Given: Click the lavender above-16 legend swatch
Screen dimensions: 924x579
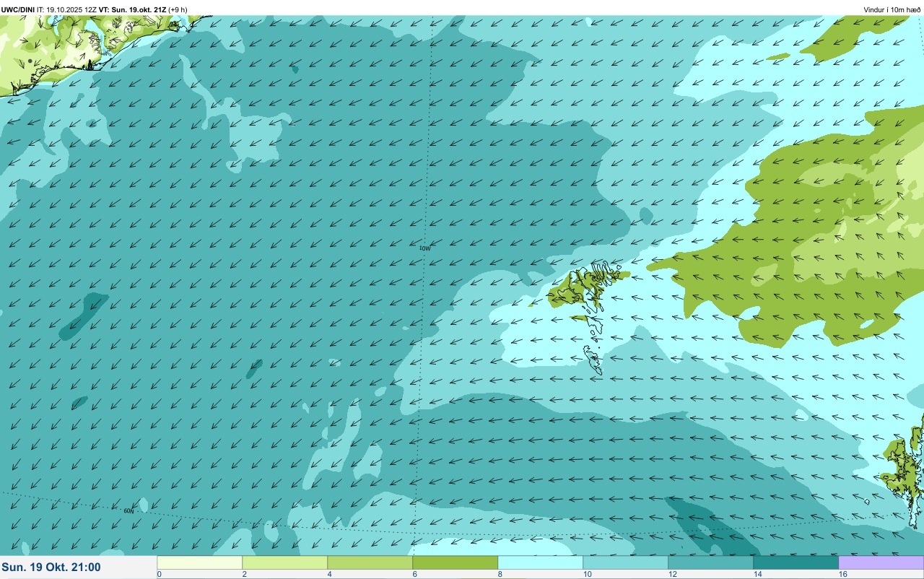Looking at the screenshot, I should (881, 562).
